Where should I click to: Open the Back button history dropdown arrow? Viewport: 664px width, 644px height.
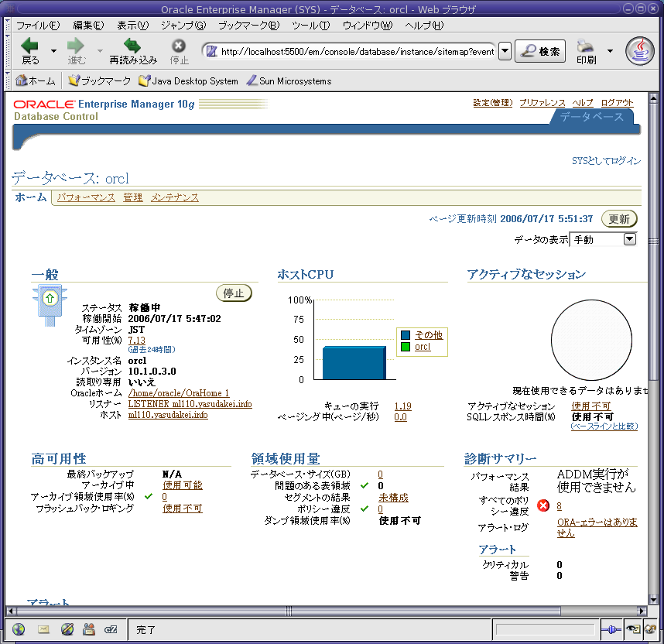point(53,51)
